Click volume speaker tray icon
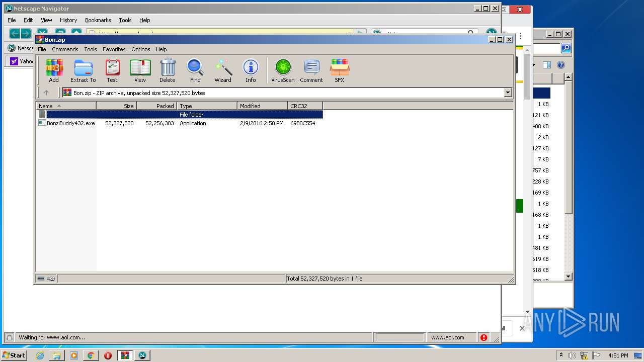The image size is (644, 362). [572, 355]
